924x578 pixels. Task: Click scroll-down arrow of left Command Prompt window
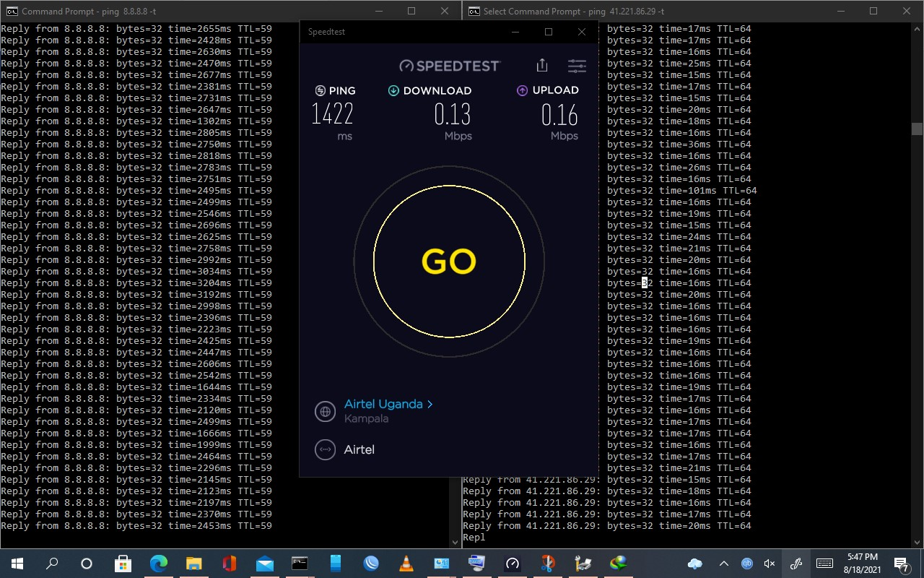click(x=455, y=542)
